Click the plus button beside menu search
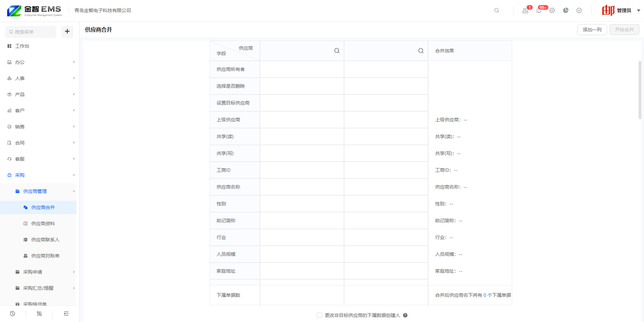The width and height of the screenshot is (644, 322). coord(67,32)
